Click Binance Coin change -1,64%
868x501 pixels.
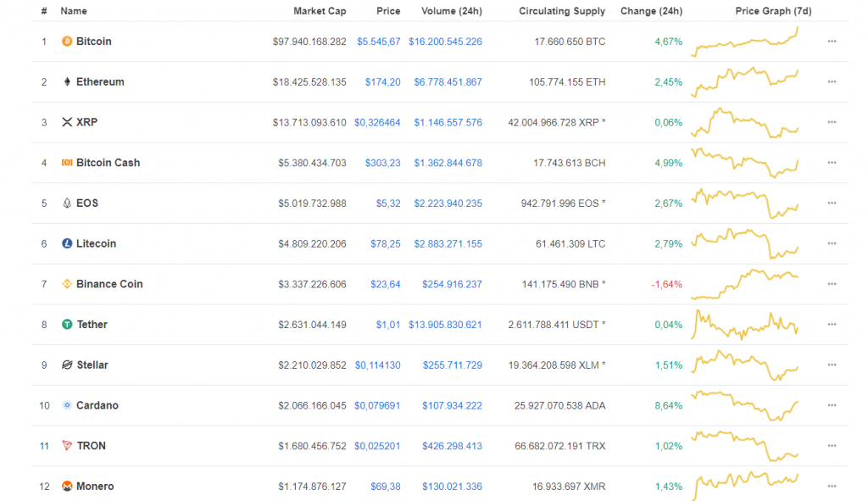[667, 284]
